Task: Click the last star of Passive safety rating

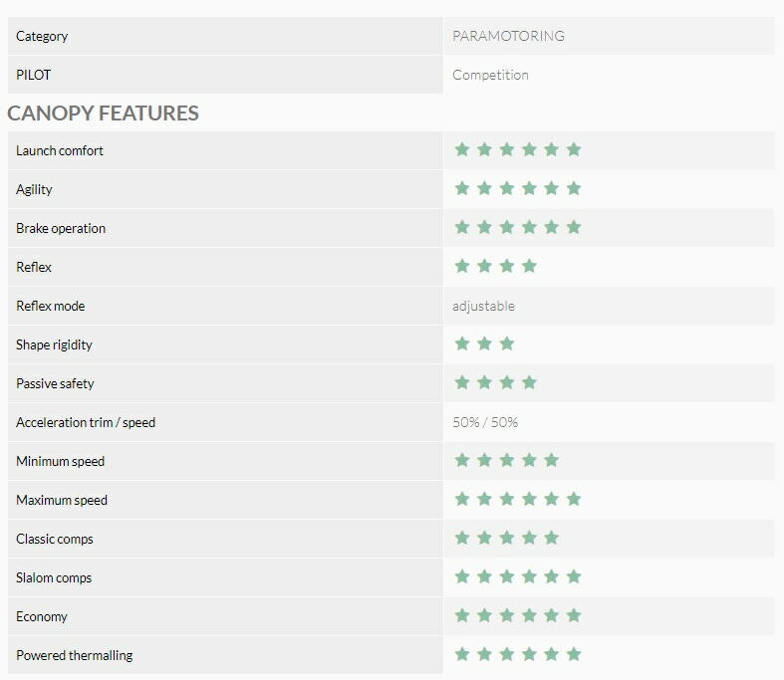Action: pyautogui.click(x=529, y=382)
